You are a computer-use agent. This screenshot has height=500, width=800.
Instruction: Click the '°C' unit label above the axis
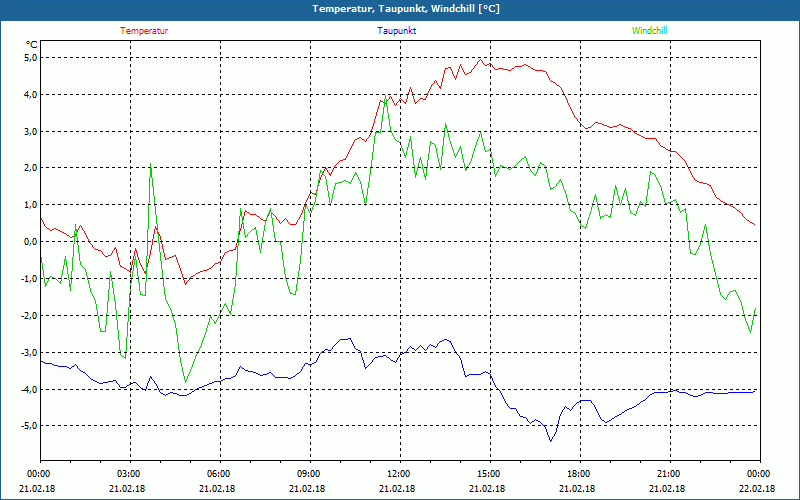point(32,45)
